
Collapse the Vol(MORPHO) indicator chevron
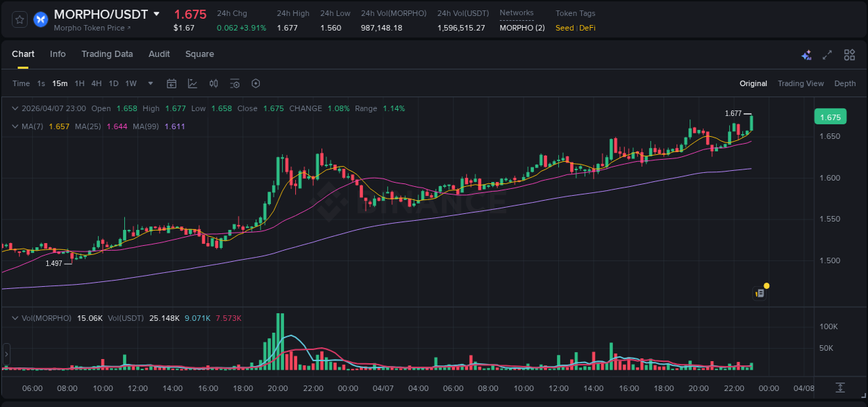pyautogui.click(x=15, y=317)
